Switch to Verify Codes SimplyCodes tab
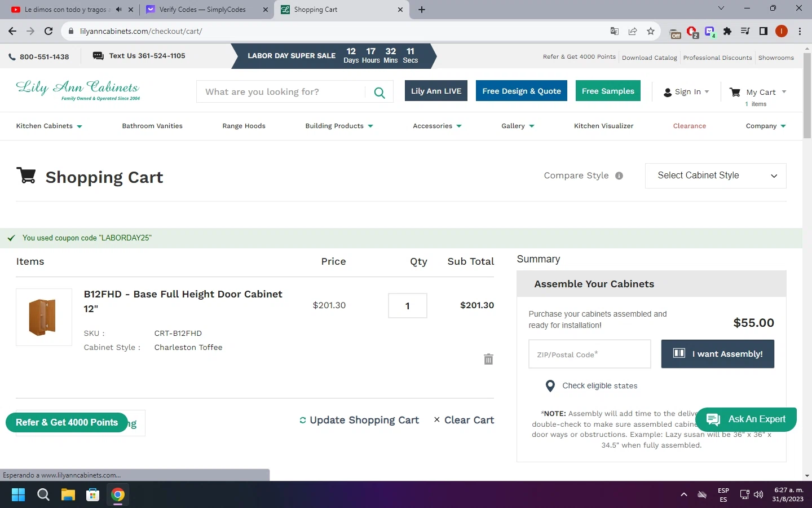This screenshot has height=508, width=812. tap(206, 10)
